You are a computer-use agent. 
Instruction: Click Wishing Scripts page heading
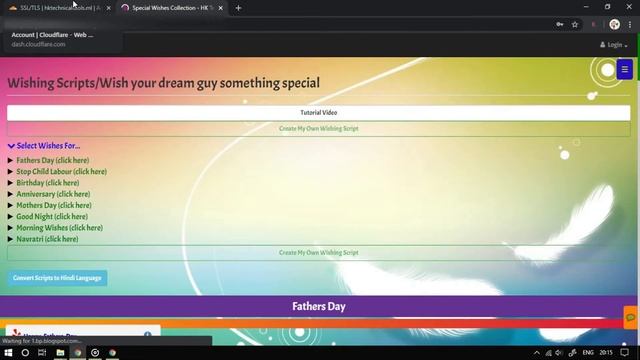coord(163,83)
